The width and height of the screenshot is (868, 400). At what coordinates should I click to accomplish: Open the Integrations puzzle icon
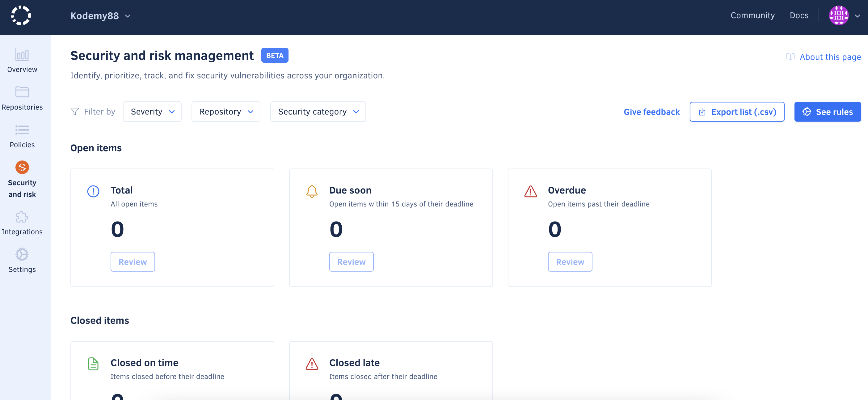tap(22, 217)
